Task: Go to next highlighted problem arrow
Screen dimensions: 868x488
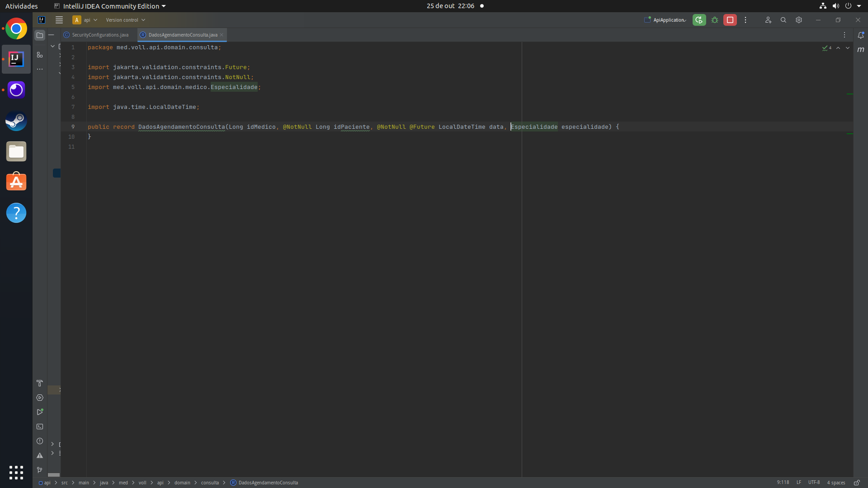Action: click(848, 48)
